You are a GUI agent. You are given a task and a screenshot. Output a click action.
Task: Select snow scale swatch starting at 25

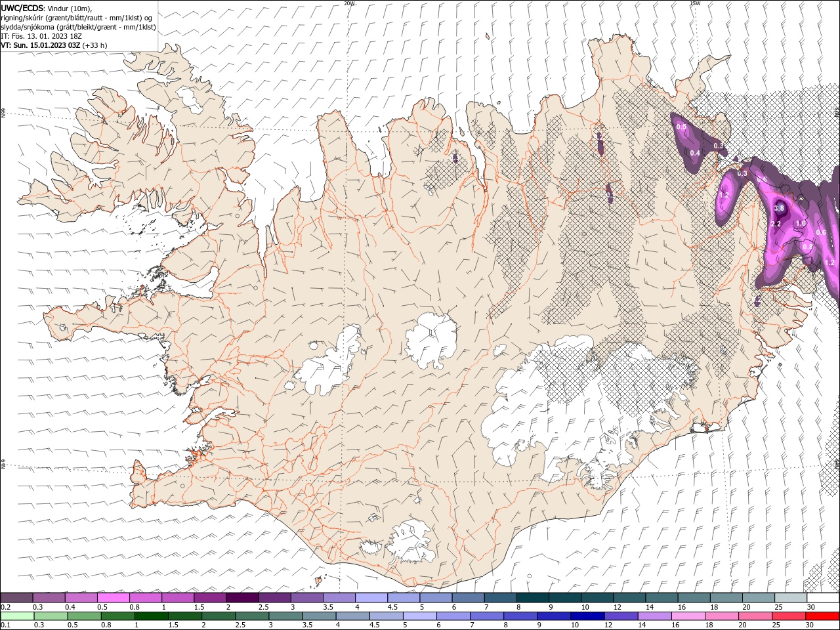pos(791,598)
